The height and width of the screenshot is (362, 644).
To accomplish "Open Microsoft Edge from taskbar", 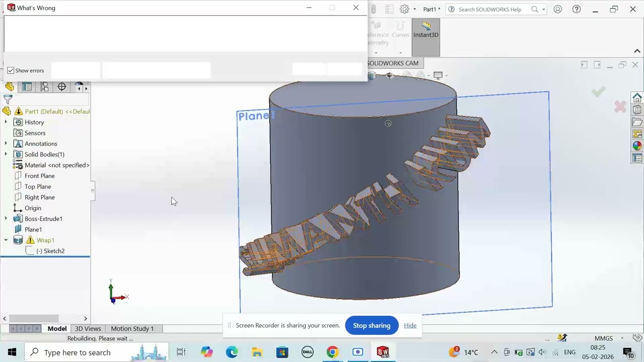I will (232, 352).
